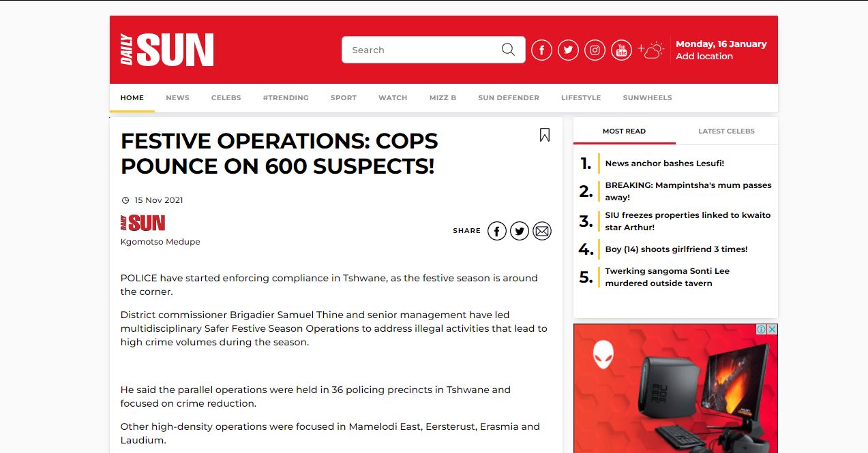Share article on Facebook
Screen dimensions: 868x453
(x=497, y=231)
